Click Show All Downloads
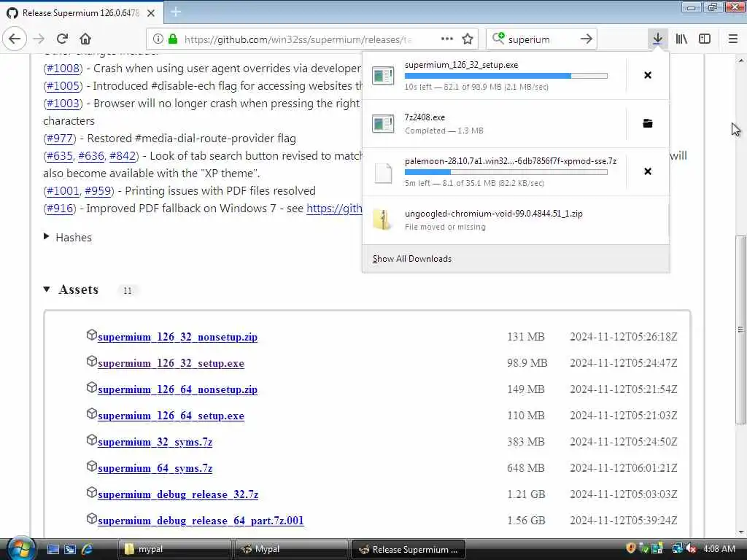 [412, 259]
